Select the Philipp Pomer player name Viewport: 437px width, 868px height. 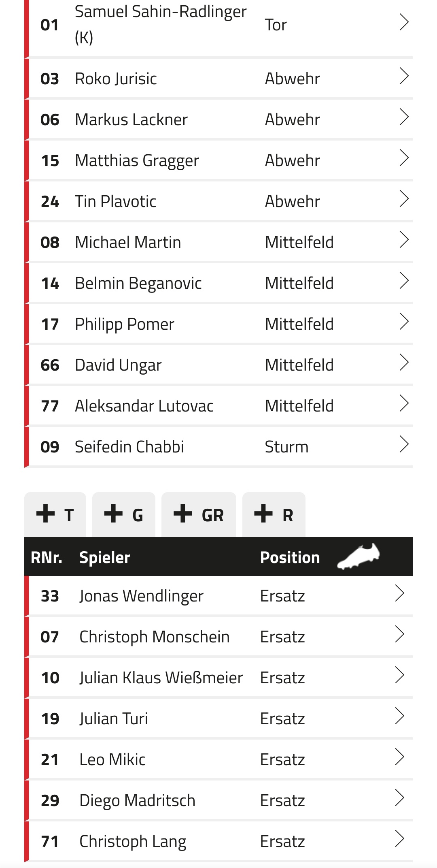click(x=124, y=324)
